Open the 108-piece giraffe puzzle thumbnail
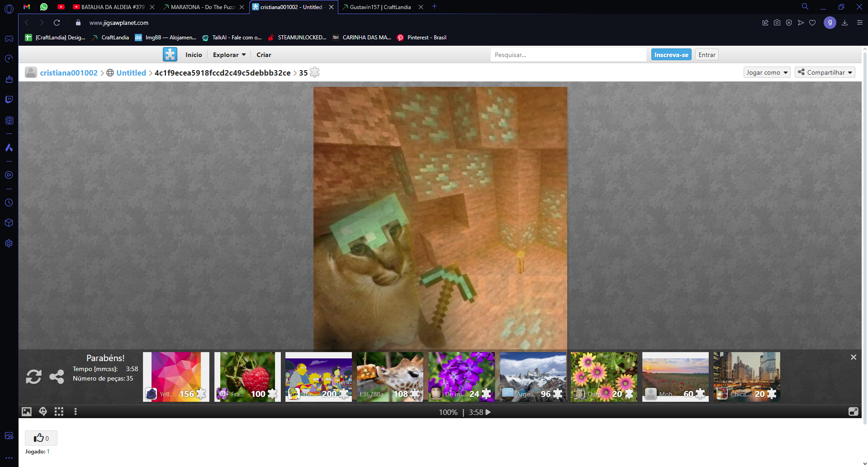This screenshot has width=868, height=467. tap(390, 376)
